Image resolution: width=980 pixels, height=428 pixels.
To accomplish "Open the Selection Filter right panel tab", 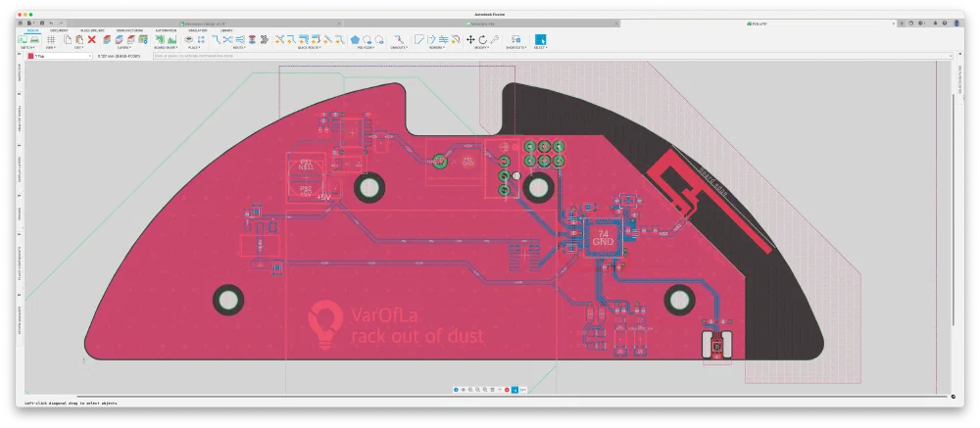I will click(960, 78).
